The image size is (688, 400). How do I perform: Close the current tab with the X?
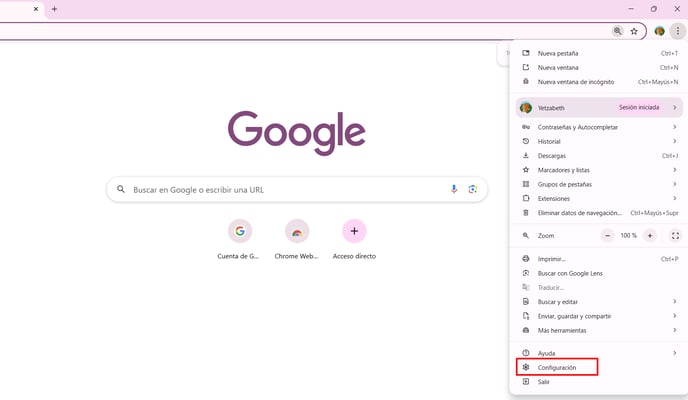pos(36,9)
